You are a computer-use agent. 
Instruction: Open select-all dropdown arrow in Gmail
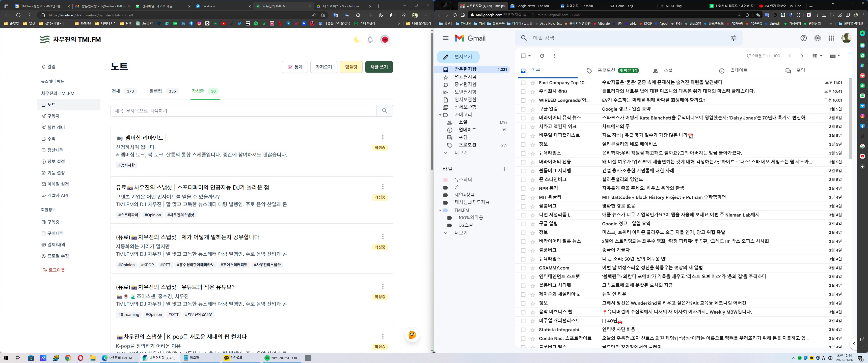point(530,56)
